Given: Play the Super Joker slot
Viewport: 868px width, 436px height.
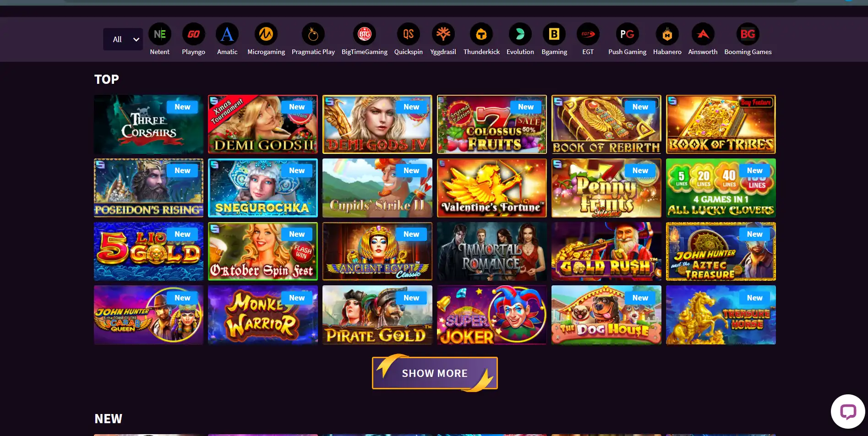Looking at the screenshot, I should pos(492,315).
